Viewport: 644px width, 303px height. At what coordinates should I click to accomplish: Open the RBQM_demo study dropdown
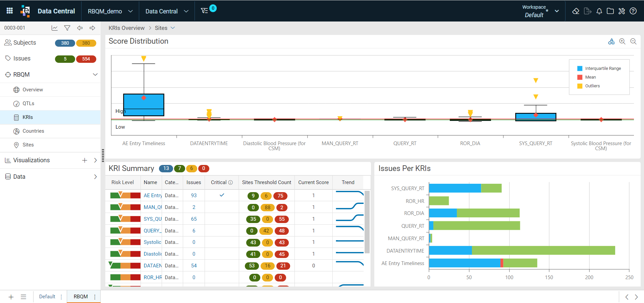click(110, 11)
